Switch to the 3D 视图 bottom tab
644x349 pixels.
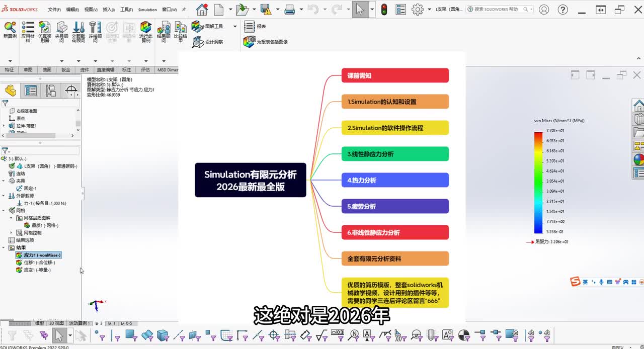click(x=56, y=323)
